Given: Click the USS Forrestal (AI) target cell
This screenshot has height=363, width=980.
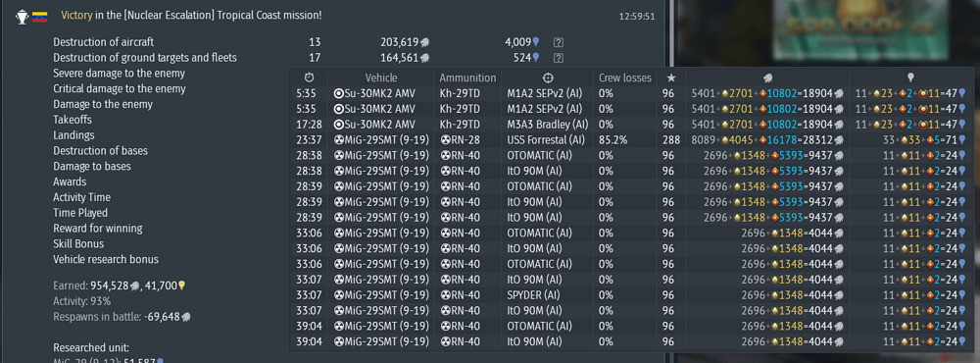Looking at the screenshot, I should coord(545,140).
